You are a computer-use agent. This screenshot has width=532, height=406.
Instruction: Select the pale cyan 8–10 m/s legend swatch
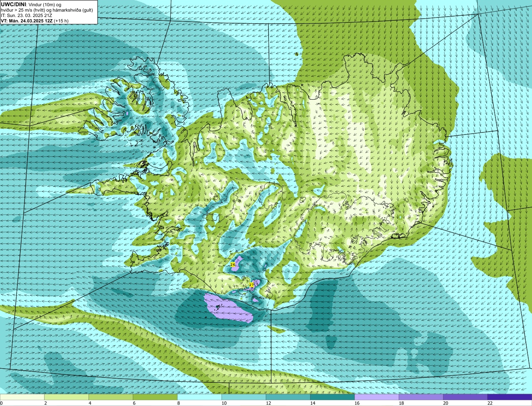pyautogui.click(x=199, y=397)
